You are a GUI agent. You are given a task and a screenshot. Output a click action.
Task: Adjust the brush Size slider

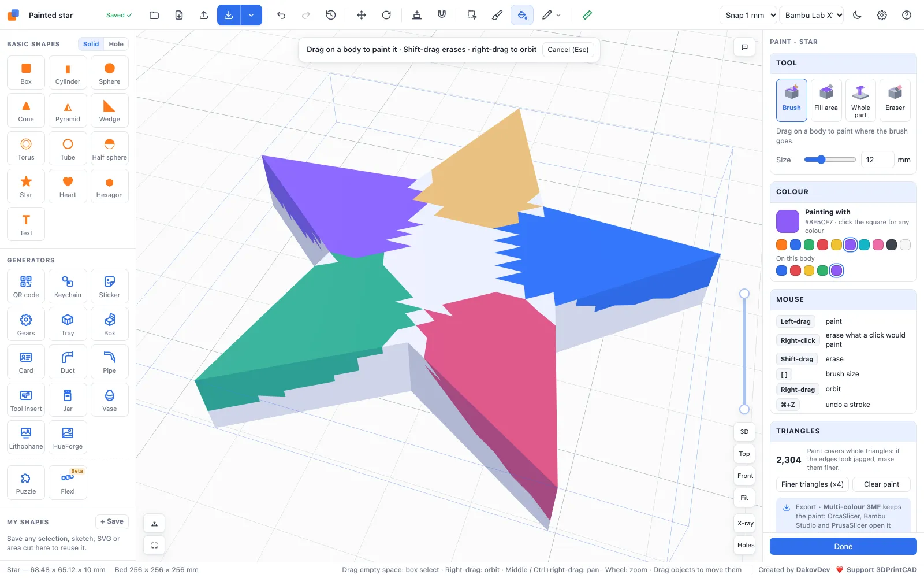[x=830, y=160]
